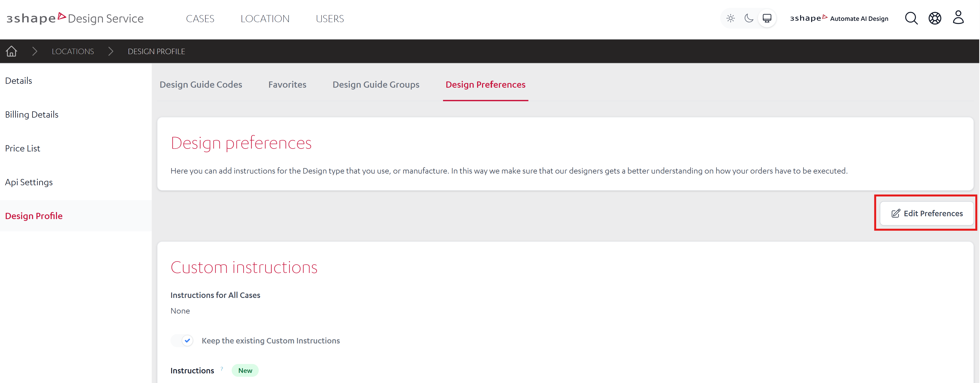
Task: Click the None value under Instructions for All Cases
Action: 180,311
